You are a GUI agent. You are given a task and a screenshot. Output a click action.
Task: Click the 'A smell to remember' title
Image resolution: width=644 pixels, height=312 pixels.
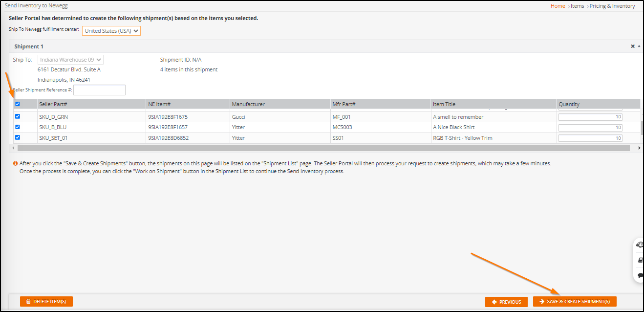[x=458, y=117]
